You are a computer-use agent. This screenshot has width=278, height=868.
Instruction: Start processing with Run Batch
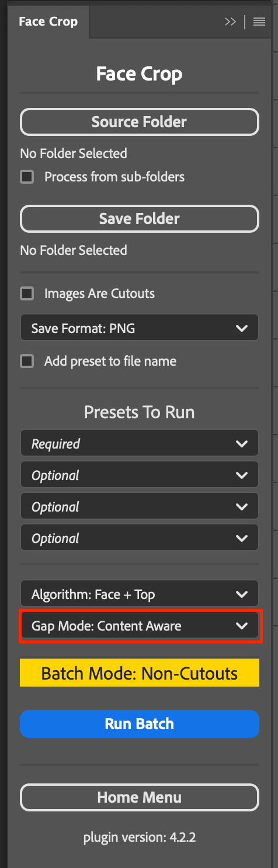click(x=139, y=724)
